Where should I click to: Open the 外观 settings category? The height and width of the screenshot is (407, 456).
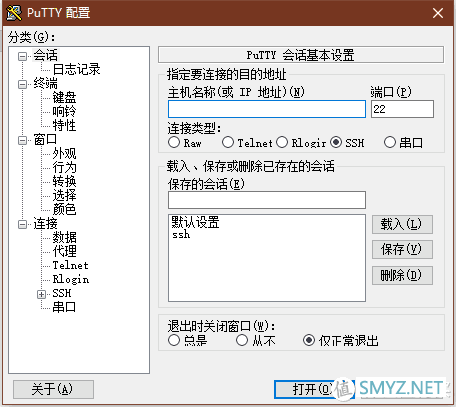[x=64, y=153]
